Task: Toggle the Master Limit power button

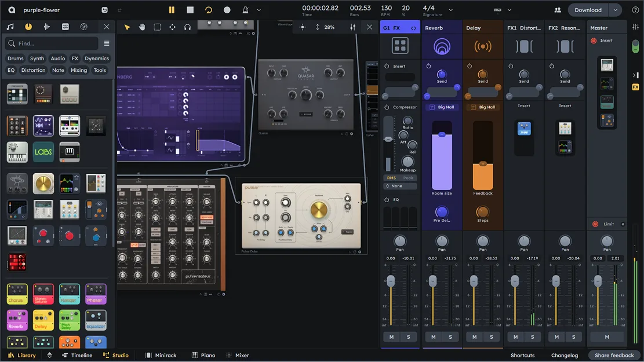Action: point(595,224)
